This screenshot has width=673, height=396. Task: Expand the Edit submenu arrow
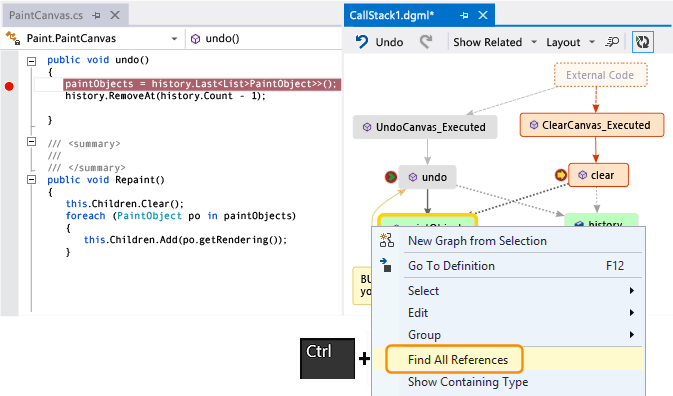[632, 312]
